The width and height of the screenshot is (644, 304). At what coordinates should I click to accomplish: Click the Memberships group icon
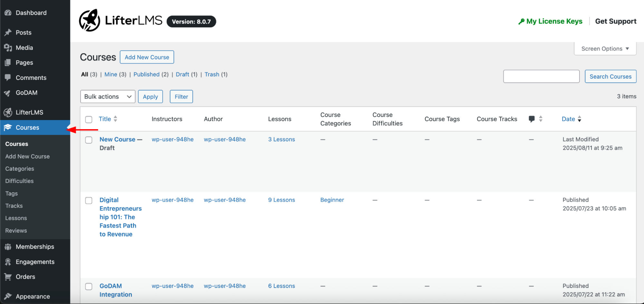[x=8, y=247]
